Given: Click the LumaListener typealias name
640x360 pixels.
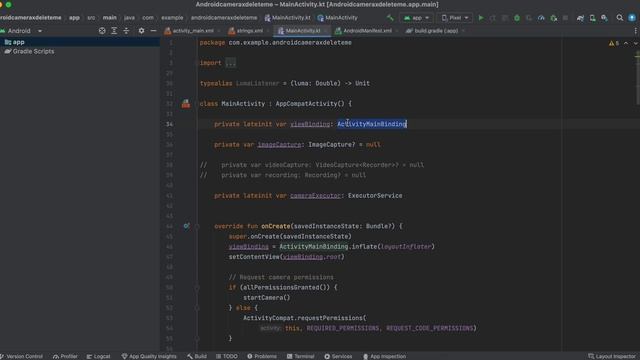Looking at the screenshot, I should click(258, 83).
